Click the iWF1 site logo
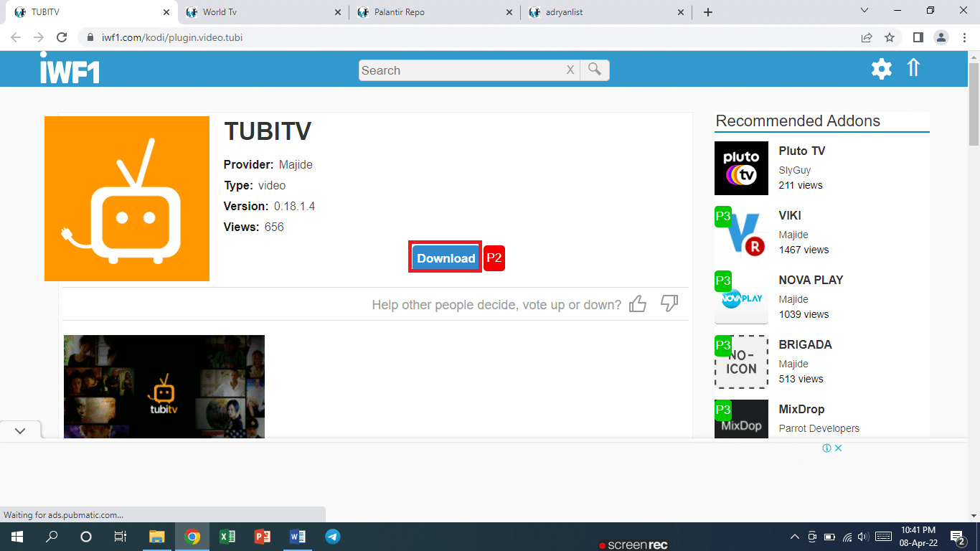This screenshot has width=980, height=551. pyautogui.click(x=70, y=68)
